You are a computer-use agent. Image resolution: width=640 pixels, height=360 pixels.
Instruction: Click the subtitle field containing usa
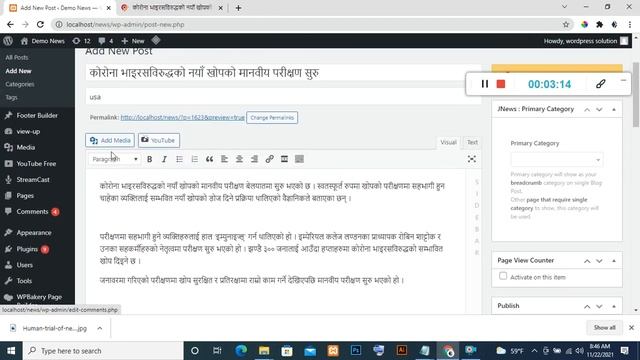click(283, 97)
